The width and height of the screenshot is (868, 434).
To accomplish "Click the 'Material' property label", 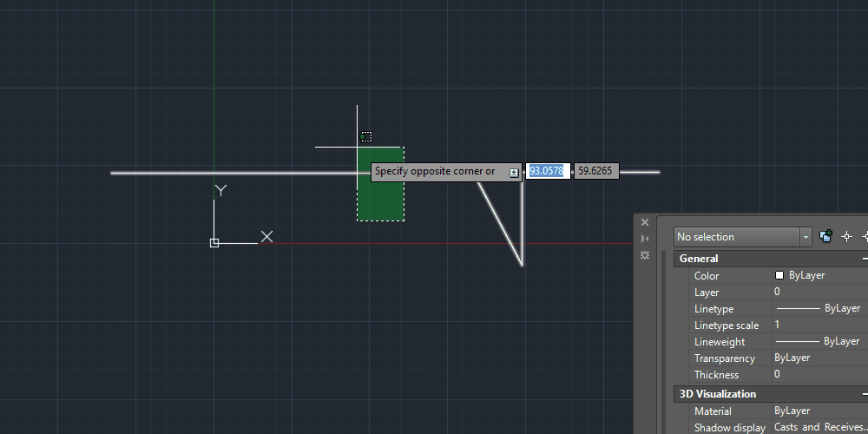I will click(713, 411).
